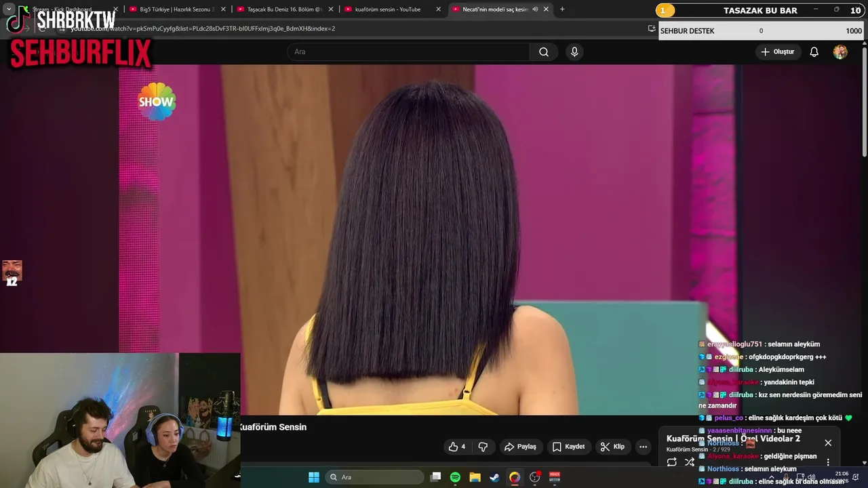Click the Oluştur create button
The image size is (868, 488).
click(778, 52)
